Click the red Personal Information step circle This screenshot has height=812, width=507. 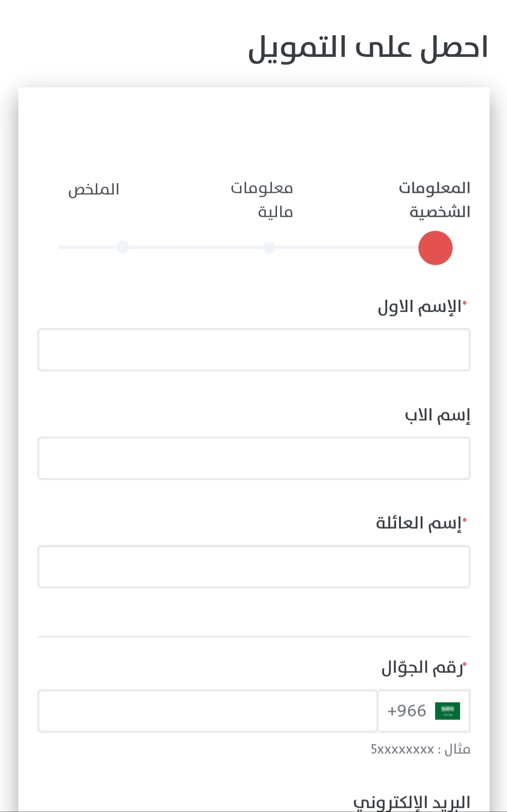[x=435, y=248]
